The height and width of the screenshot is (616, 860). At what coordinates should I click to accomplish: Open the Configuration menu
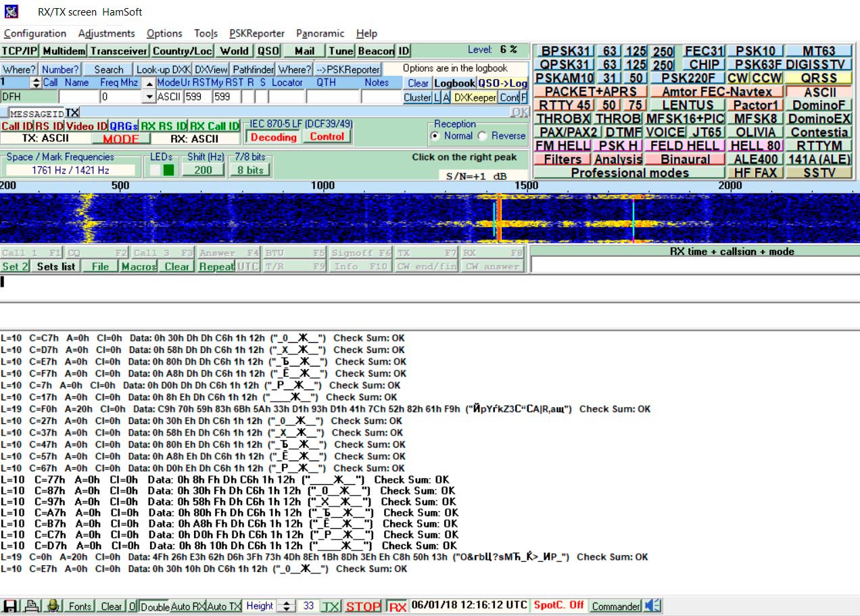coord(35,33)
